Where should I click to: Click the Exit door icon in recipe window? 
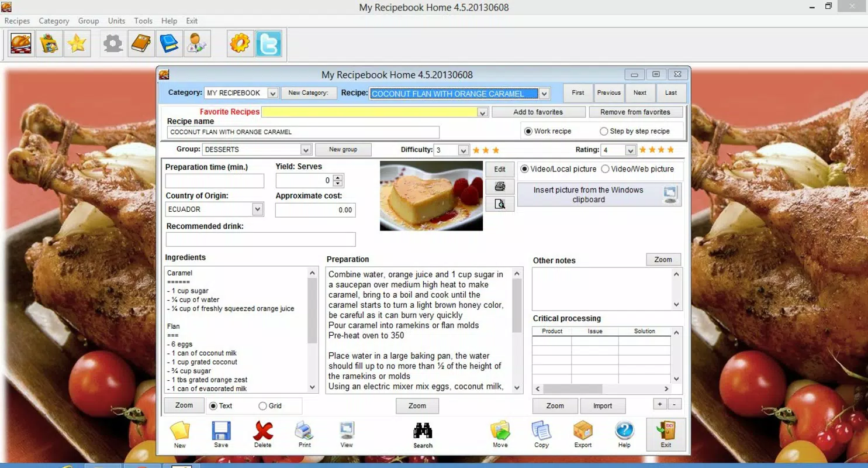coord(666,435)
